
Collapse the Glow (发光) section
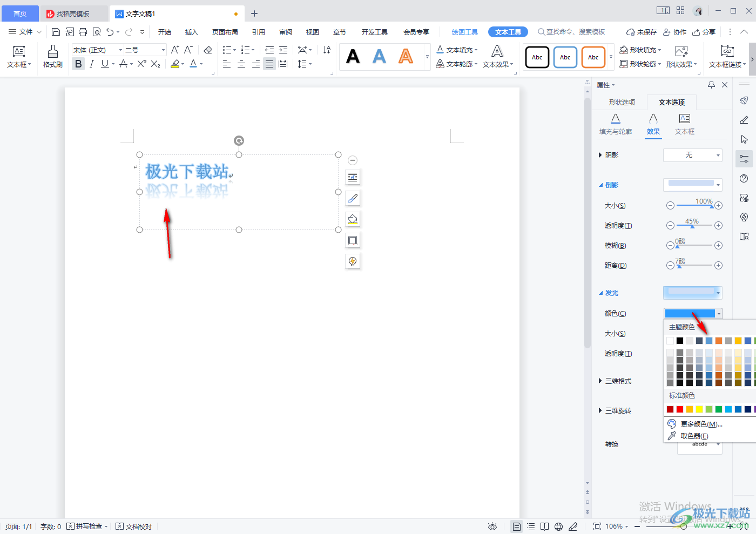pos(601,293)
